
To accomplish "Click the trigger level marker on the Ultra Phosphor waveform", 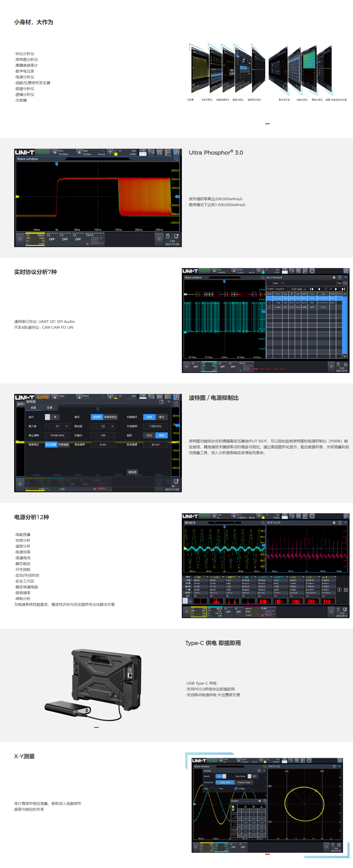I will coord(177,196).
